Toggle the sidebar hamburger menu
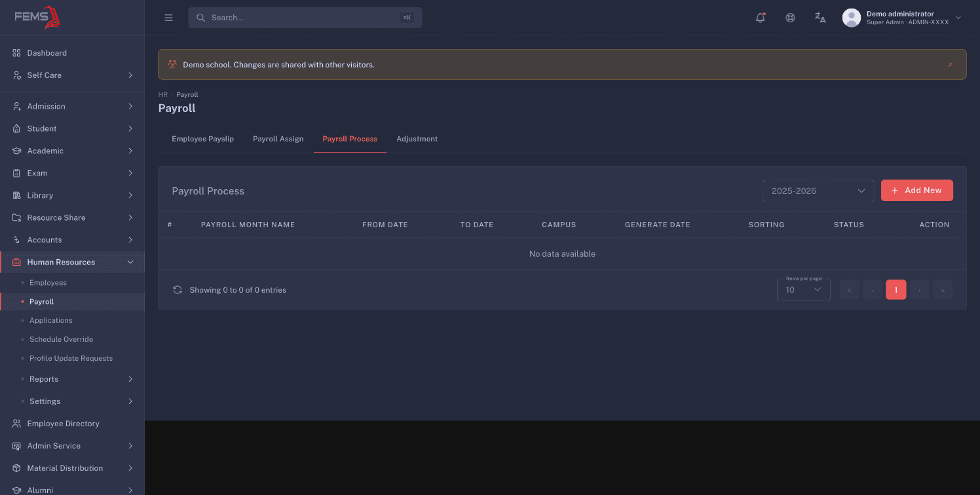 point(168,18)
